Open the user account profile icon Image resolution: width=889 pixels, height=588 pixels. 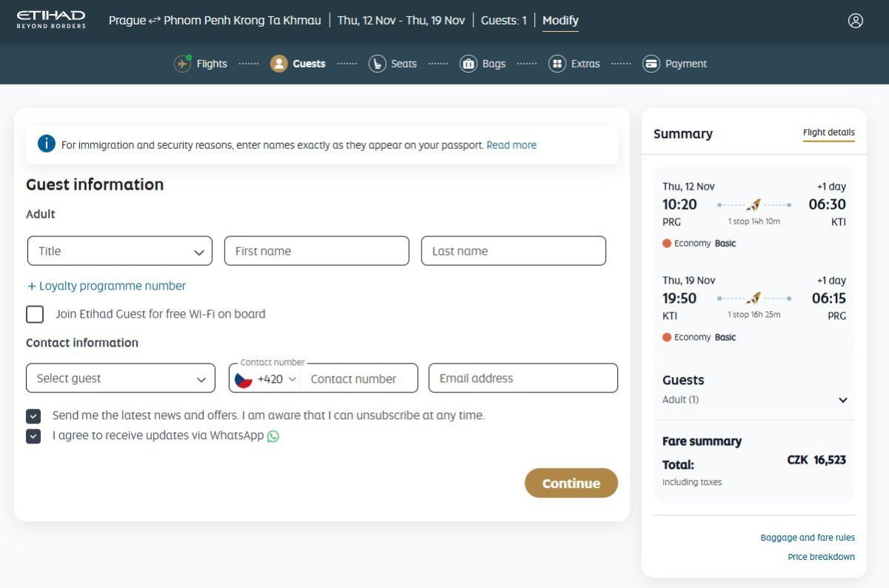pyautogui.click(x=856, y=21)
